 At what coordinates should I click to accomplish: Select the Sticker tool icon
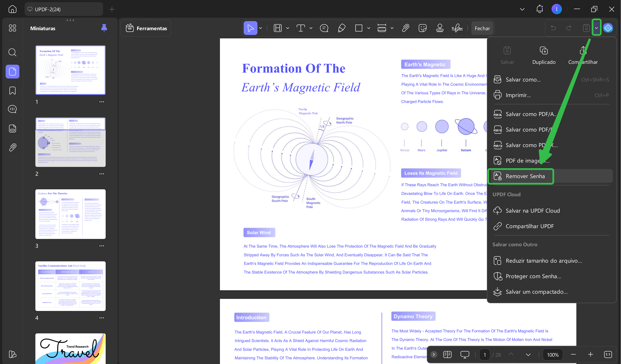[423, 28]
